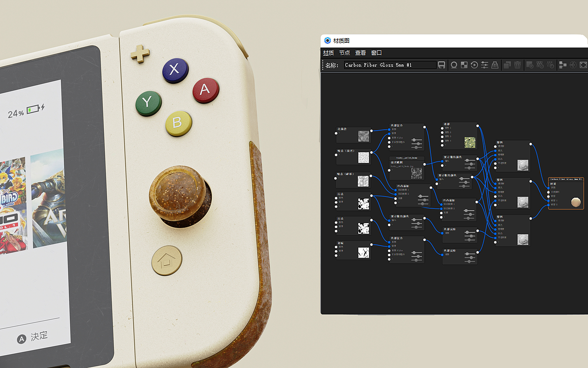The height and width of the screenshot is (368, 588).
Task: Select the upper 污点 node thumbnail
Action: point(364,204)
